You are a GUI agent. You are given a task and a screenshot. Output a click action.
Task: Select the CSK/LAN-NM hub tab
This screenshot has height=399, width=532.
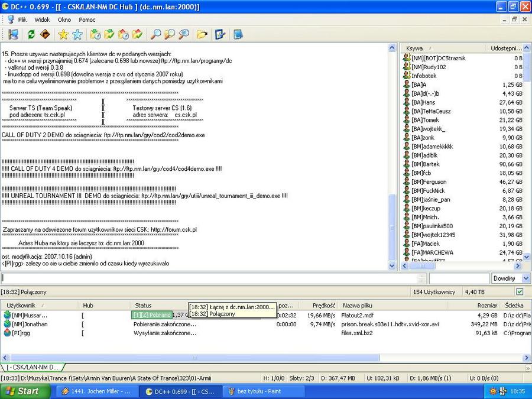coord(33,367)
